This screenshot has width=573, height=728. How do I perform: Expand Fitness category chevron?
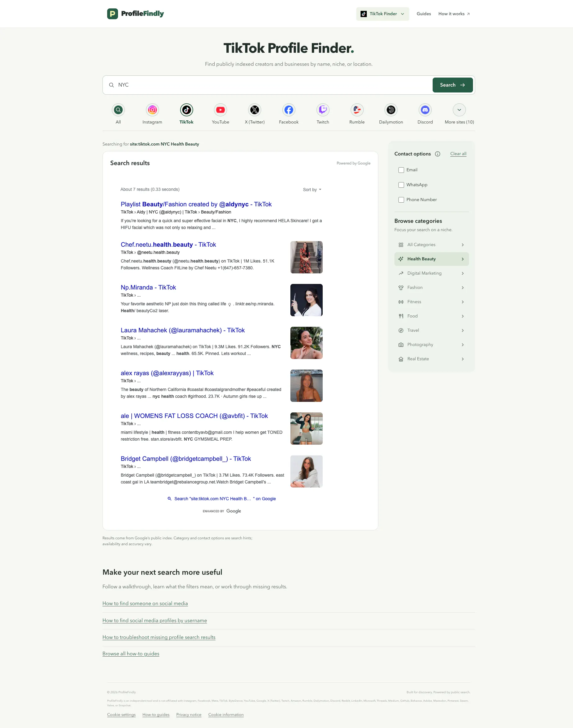point(463,302)
